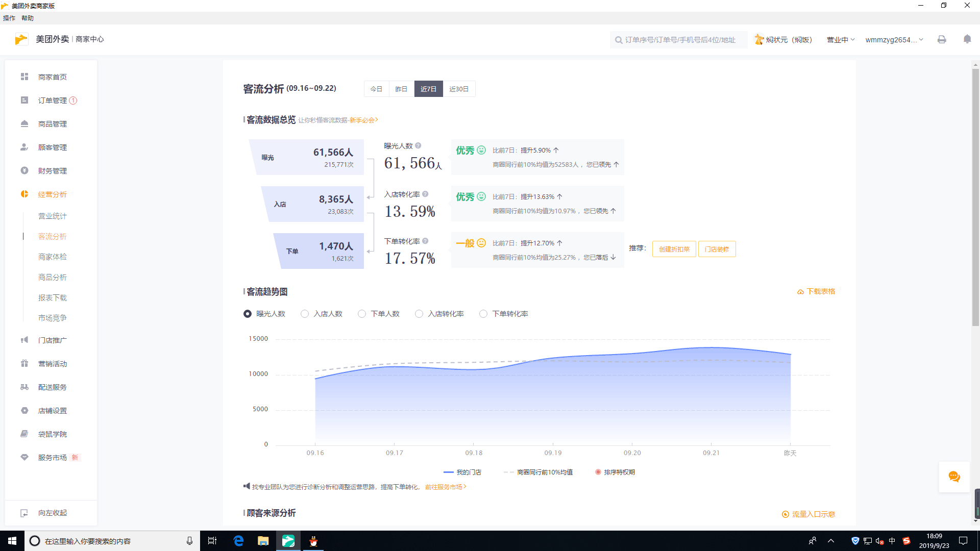
Task: Open File Explorer from taskbar
Action: point(263,541)
